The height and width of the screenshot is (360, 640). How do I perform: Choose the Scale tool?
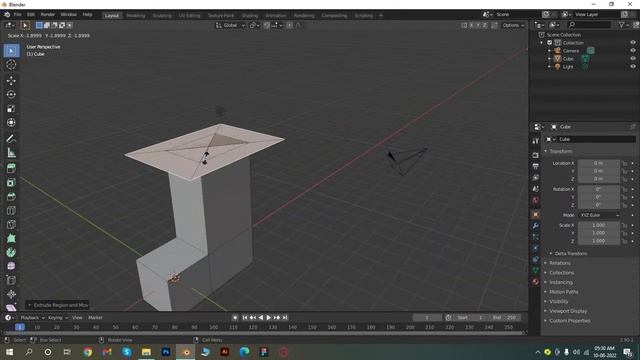(x=11, y=109)
